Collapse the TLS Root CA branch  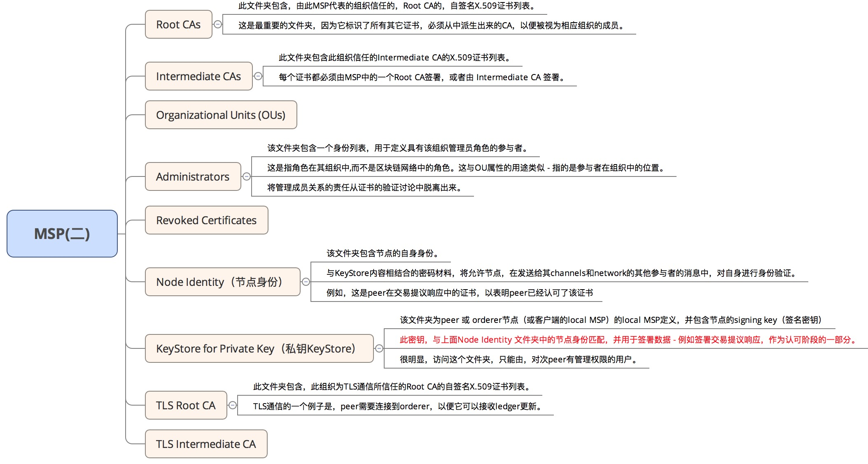pyautogui.click(x=233, y=405)
